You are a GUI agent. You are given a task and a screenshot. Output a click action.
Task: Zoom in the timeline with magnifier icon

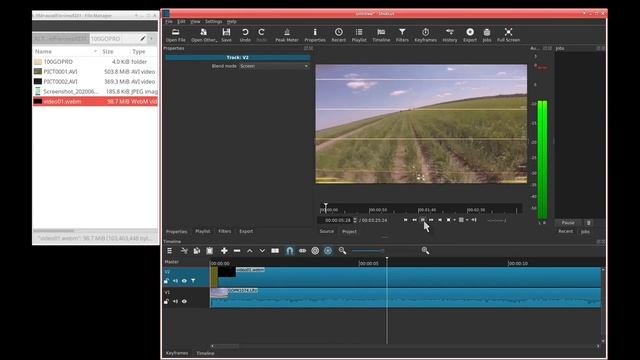click(x=425, y=251)
